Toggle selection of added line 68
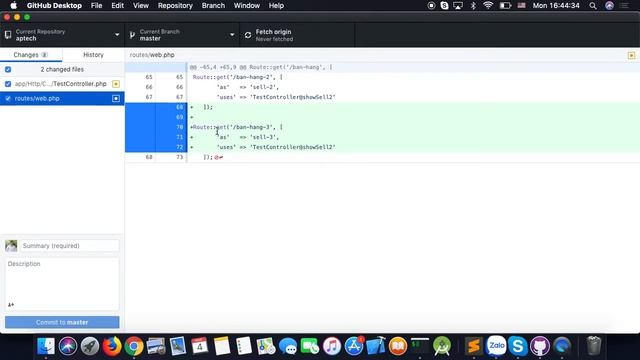This screenshot has width=640, height=360. click(x=156, y=107)
